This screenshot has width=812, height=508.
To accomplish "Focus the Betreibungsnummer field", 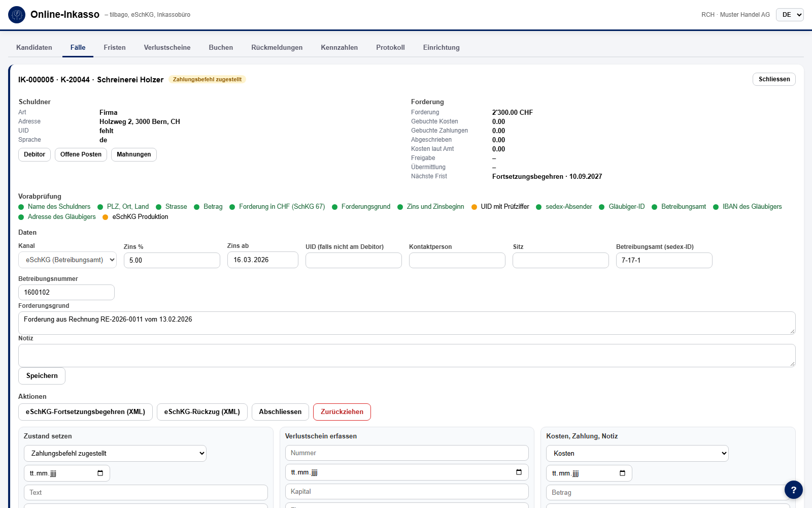I will [66, 293].
